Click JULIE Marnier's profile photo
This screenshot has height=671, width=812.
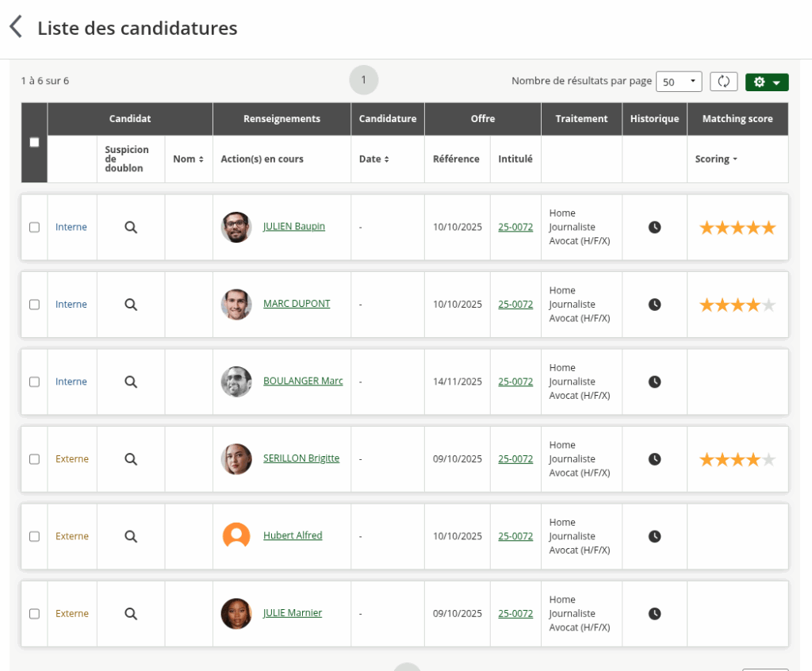click(236, 613)
